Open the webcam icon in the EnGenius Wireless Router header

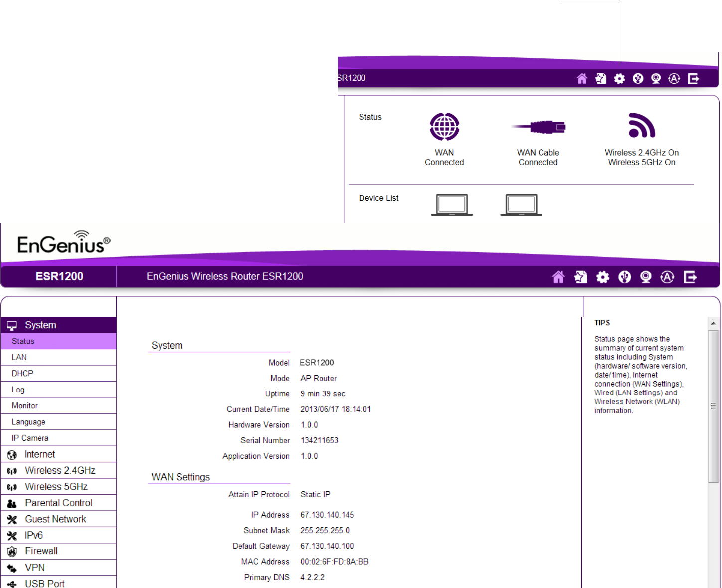646,277
